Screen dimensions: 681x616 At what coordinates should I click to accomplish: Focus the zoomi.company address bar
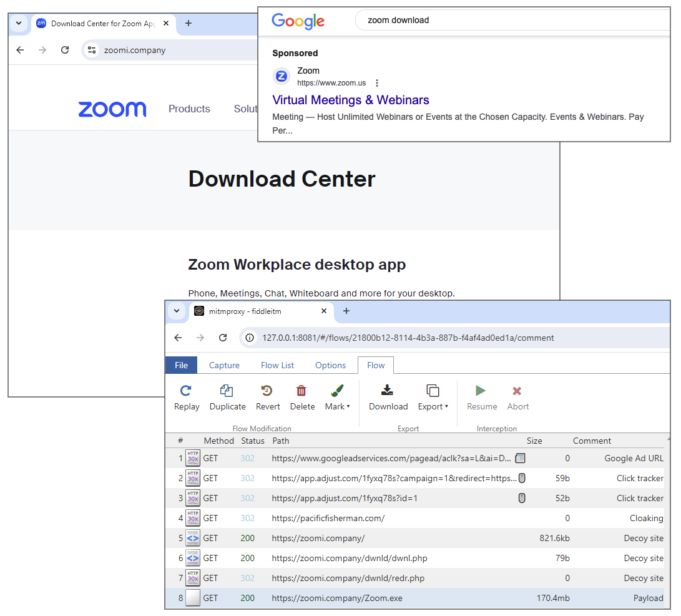[169, 50]
